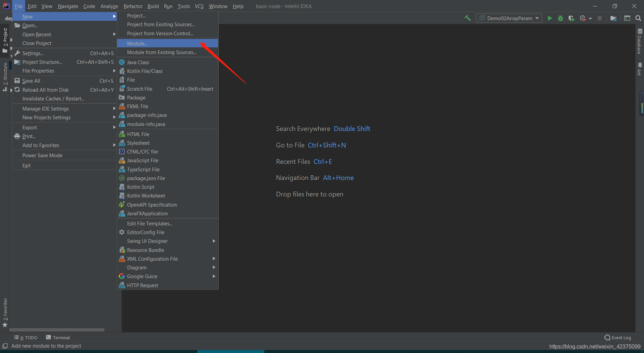Viewport: 644px width, 353px height.
Task: Choose Module from Existing Sources...
Action: (x=167, y=52)
